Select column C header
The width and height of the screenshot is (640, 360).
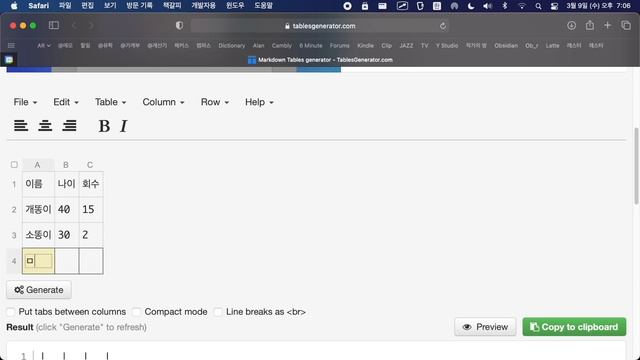tap(90, 164)
